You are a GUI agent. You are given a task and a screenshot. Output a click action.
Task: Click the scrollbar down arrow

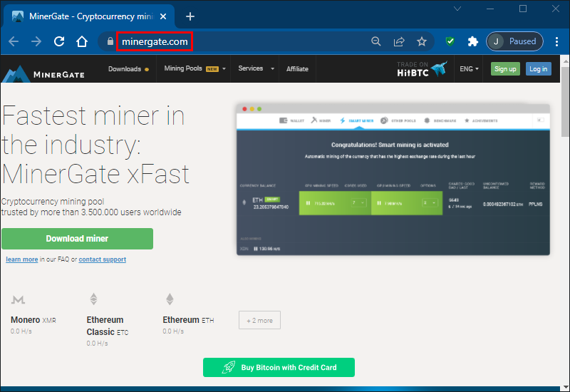pos(565,387)
